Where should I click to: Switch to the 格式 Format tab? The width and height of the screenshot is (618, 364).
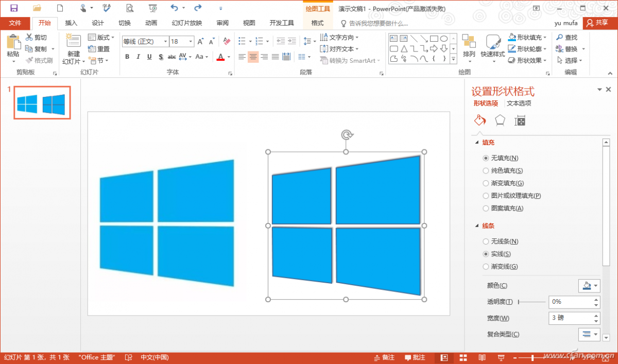tap(318, 23)
